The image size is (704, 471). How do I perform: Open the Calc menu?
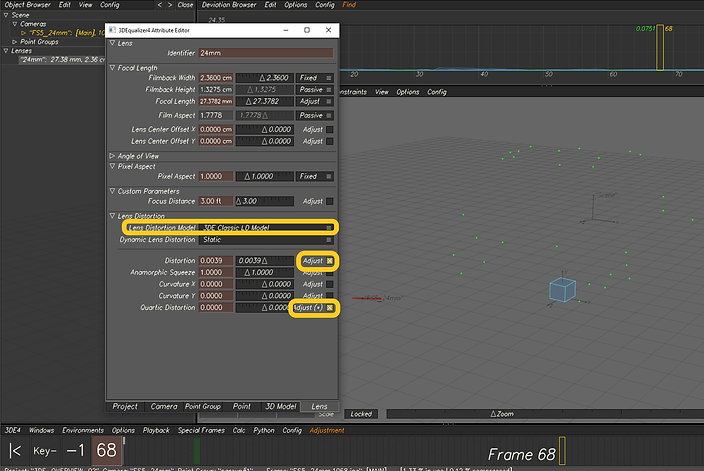point(239,430)
